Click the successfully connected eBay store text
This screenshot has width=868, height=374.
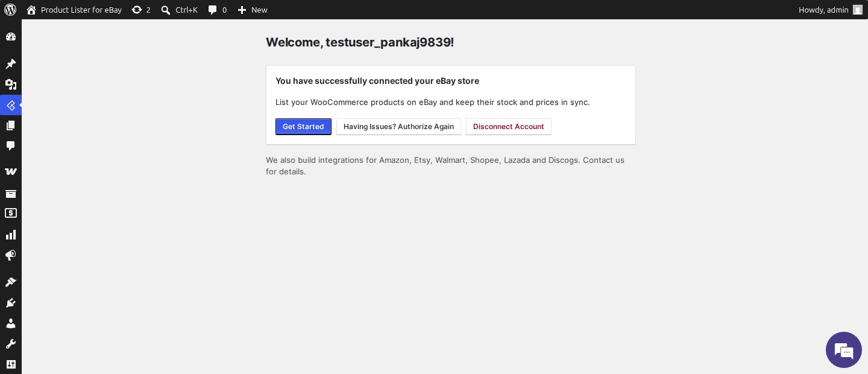tap(377, 81)
